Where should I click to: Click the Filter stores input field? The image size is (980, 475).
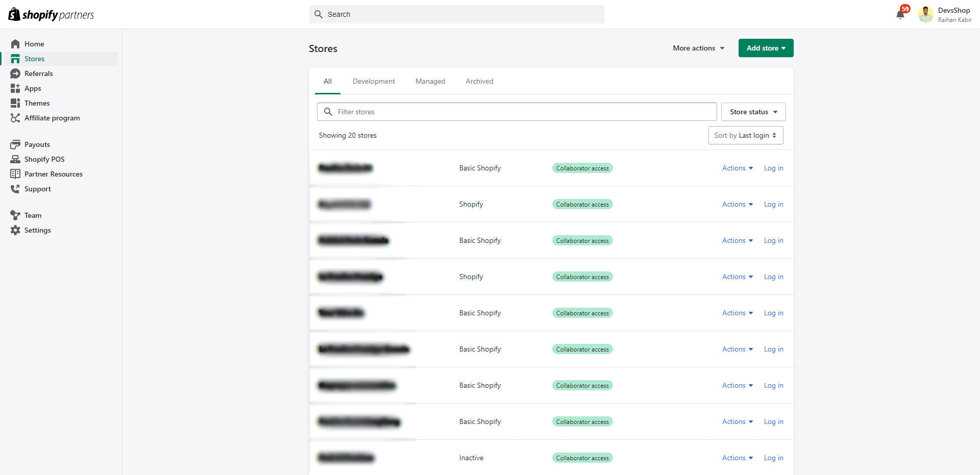(x=517, y=112)
